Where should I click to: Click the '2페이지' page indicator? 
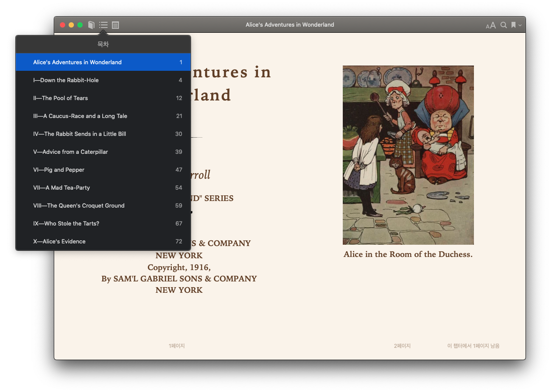click(402, 346)
